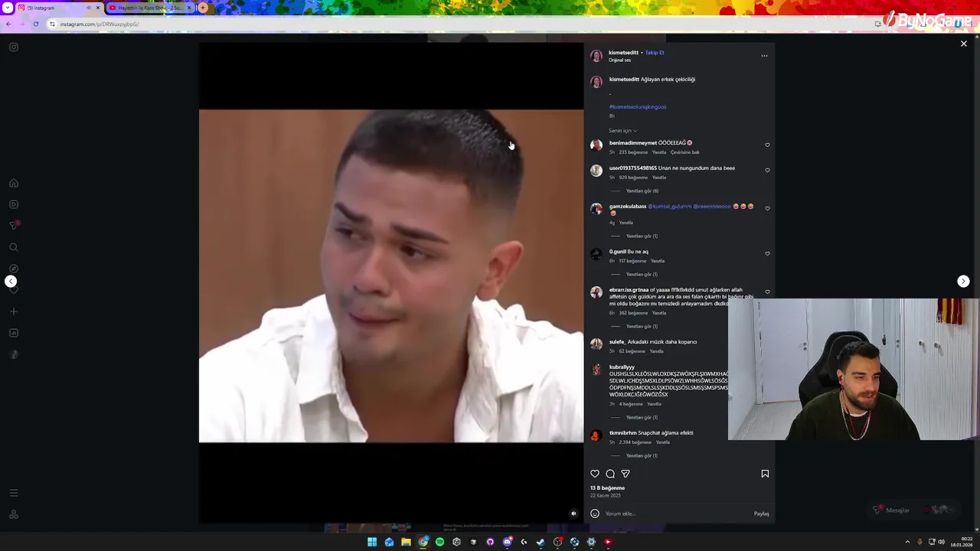Like user0193755498165's comment
Viewport: 980px width, 551px height.
[x=767, y=170]
